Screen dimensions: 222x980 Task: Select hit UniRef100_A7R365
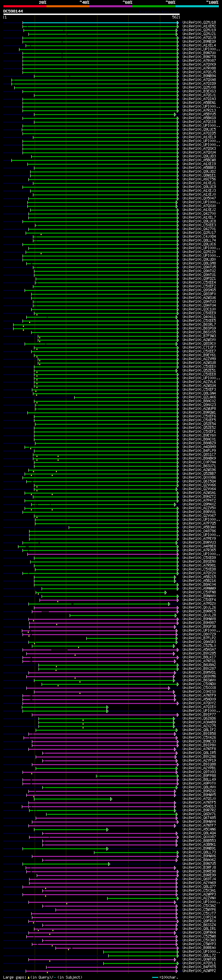click(199, 550)
